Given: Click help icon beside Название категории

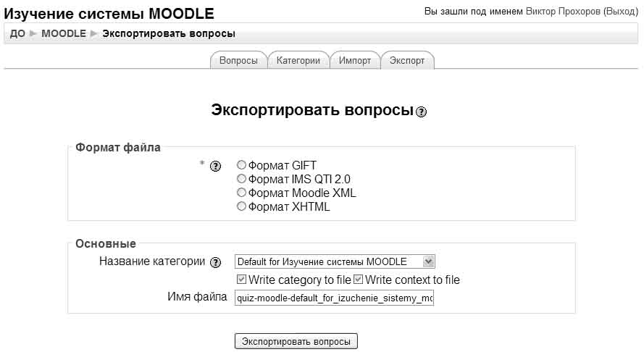Looking at the screenshot, I should (215, 262).
